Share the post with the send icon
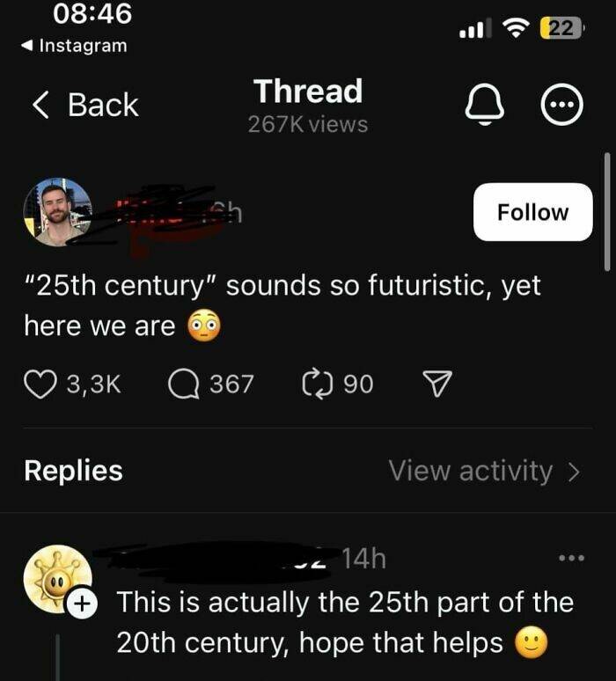 coord(436,384)
